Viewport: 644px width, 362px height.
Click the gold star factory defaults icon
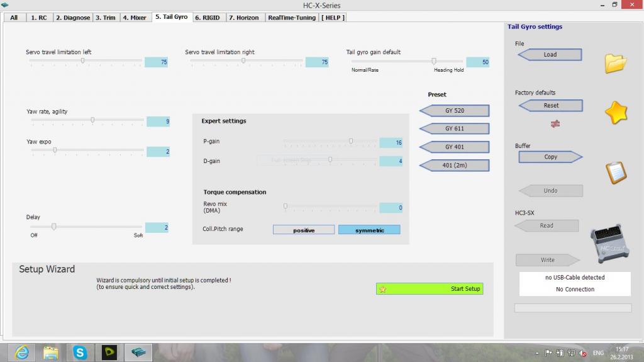(x=616, y=113)
